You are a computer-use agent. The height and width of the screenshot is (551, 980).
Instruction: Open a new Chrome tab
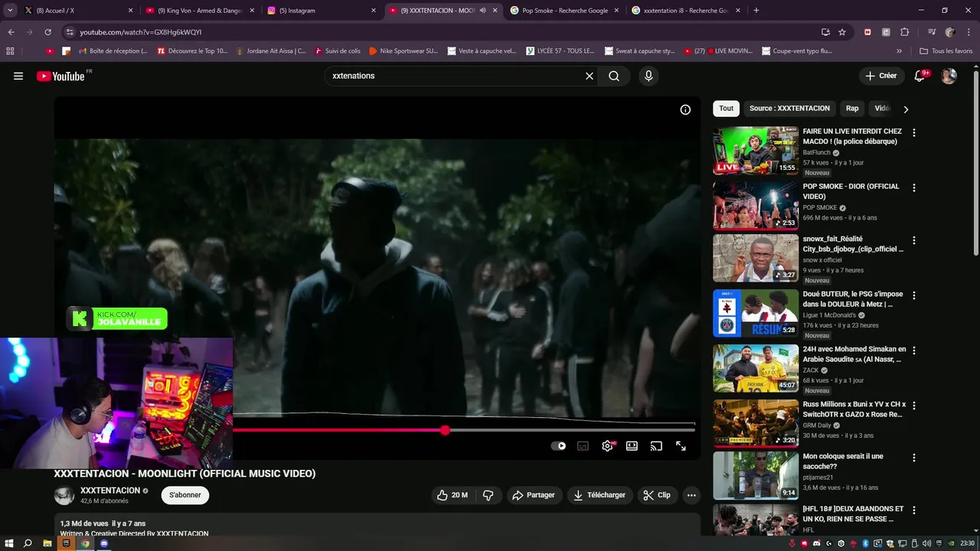(x=756, y=11)
